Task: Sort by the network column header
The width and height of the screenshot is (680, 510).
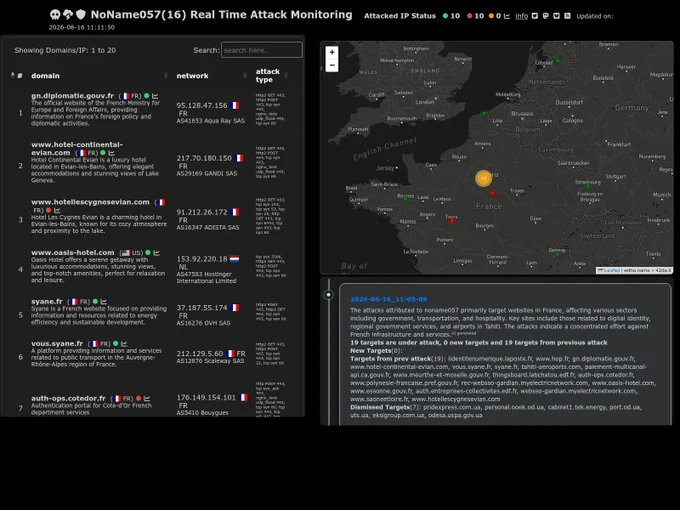Action: click(192, 75)
